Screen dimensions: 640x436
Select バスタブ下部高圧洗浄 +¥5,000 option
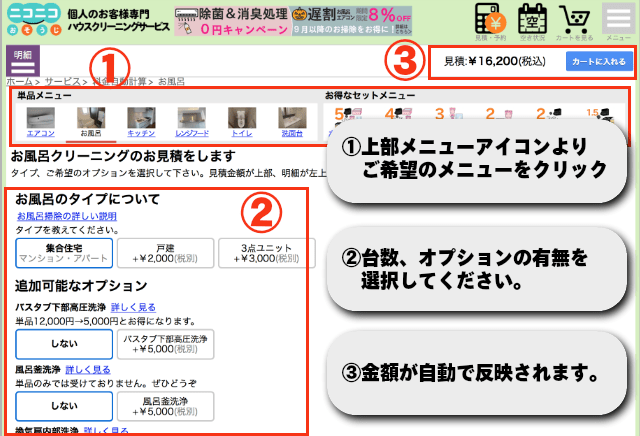point(165,345)
